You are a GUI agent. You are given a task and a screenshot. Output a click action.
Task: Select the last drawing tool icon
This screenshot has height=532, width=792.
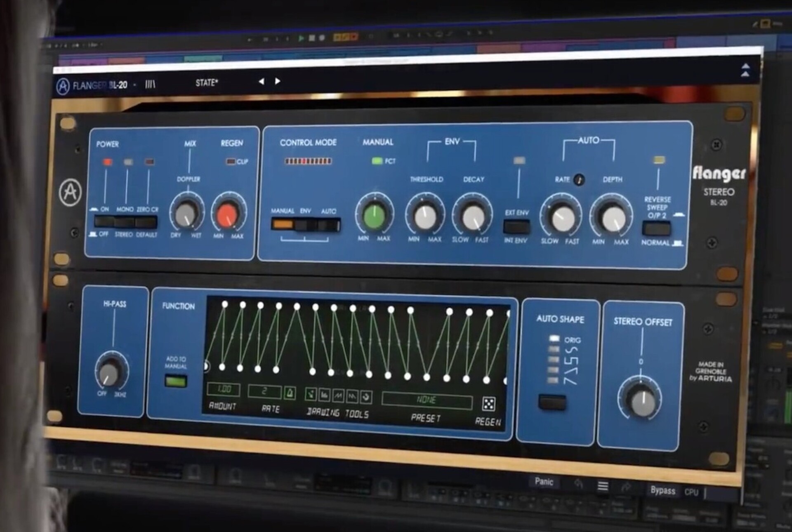pyautogui.click(x=366, y=397)
